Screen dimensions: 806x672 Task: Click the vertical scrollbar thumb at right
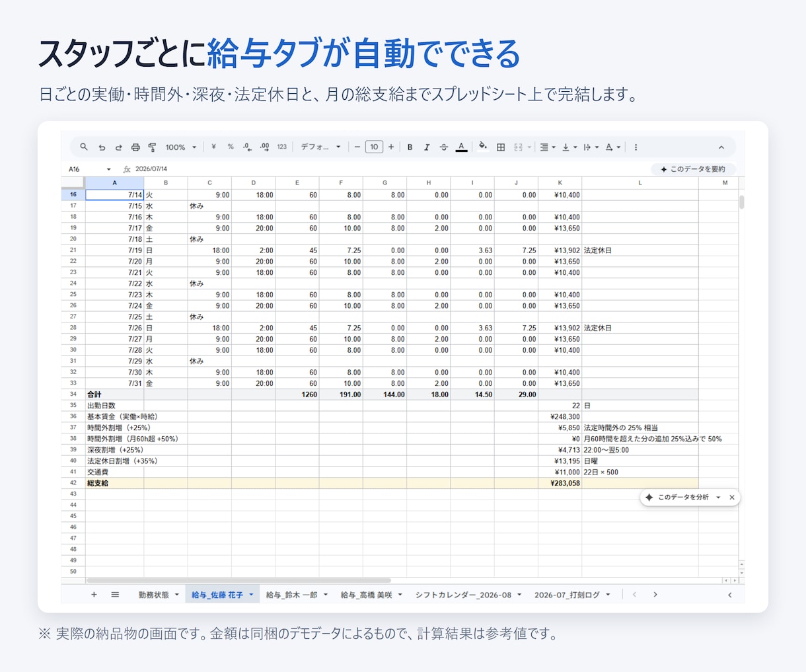(x=741, y=202)
